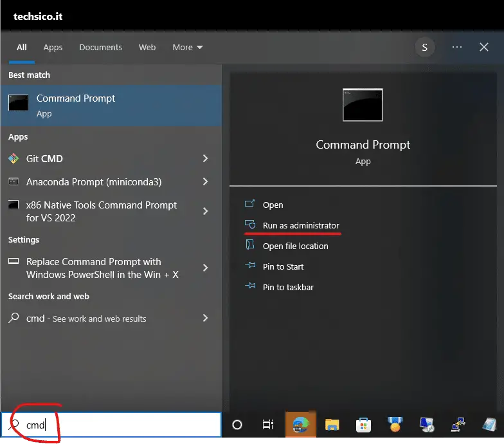Expand Git CMD chevron arrow
504x444 pixels.
tap(206, 158)
